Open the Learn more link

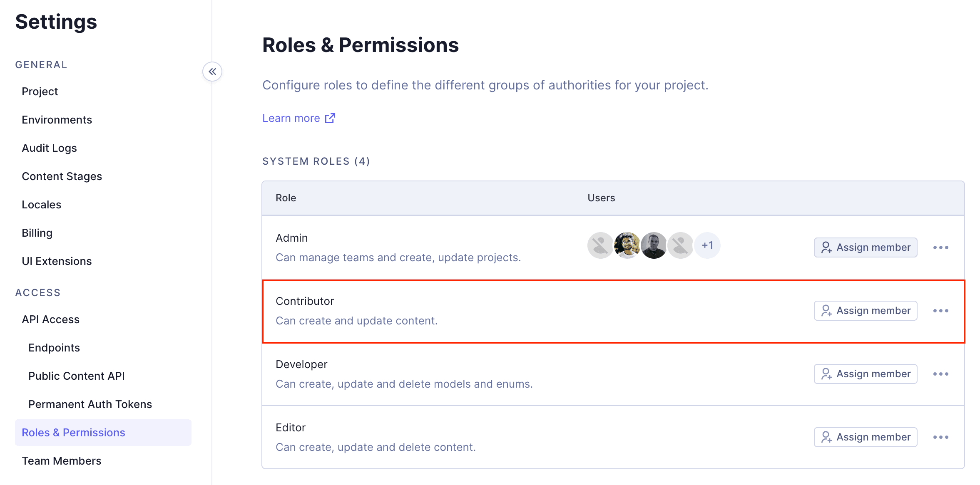pos(291,119)
